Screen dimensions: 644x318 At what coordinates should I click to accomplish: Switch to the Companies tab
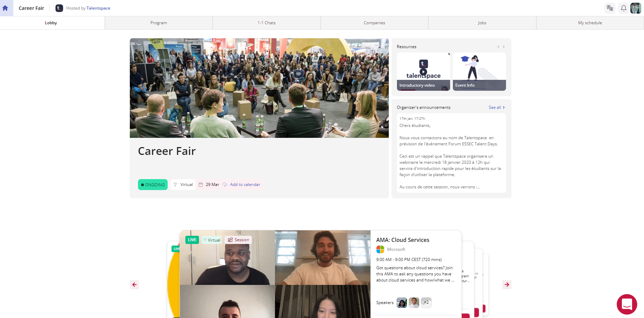(x=374, y=23)
